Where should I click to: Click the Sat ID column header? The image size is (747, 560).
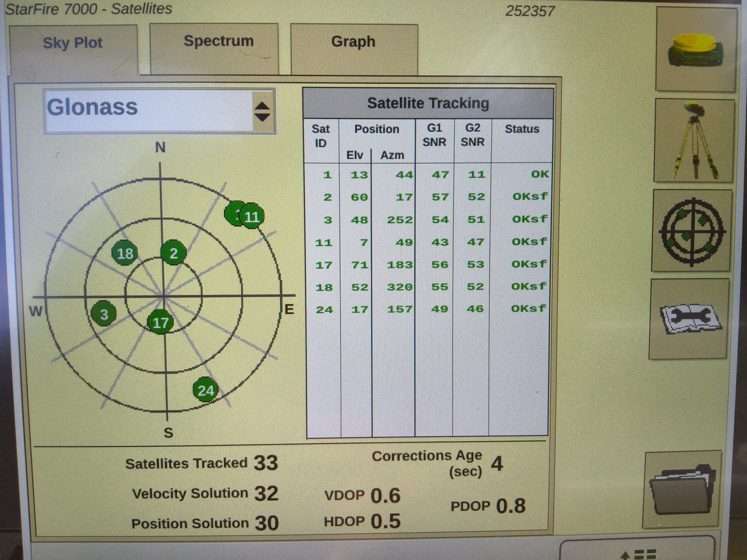coord(321,136)
